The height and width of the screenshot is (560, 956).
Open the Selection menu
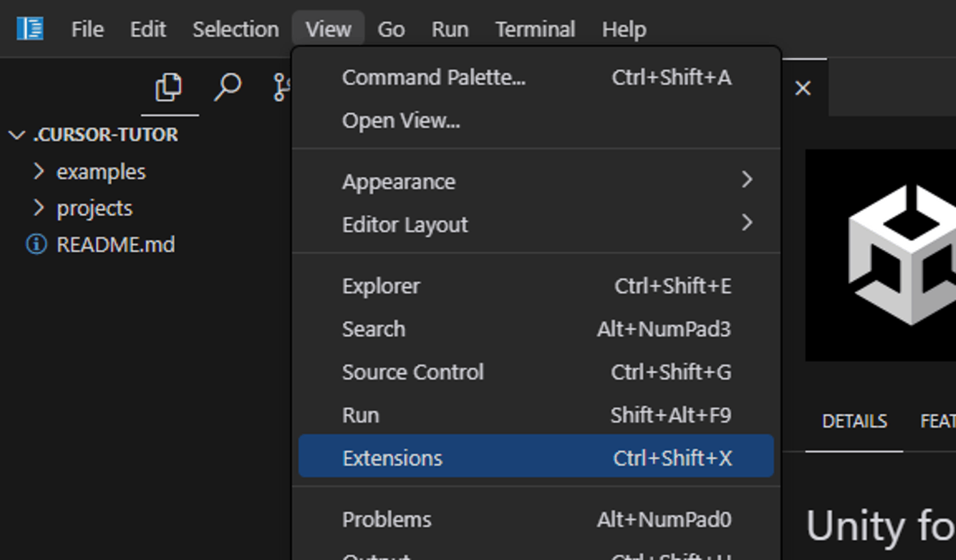tap(236, 29)
